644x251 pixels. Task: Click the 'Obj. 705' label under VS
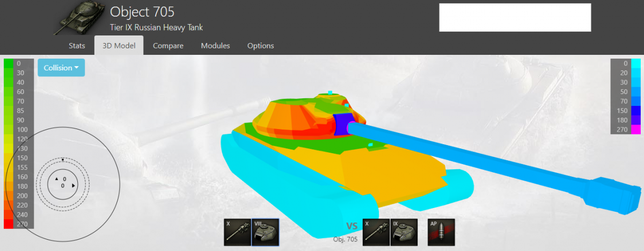[345, 239]
